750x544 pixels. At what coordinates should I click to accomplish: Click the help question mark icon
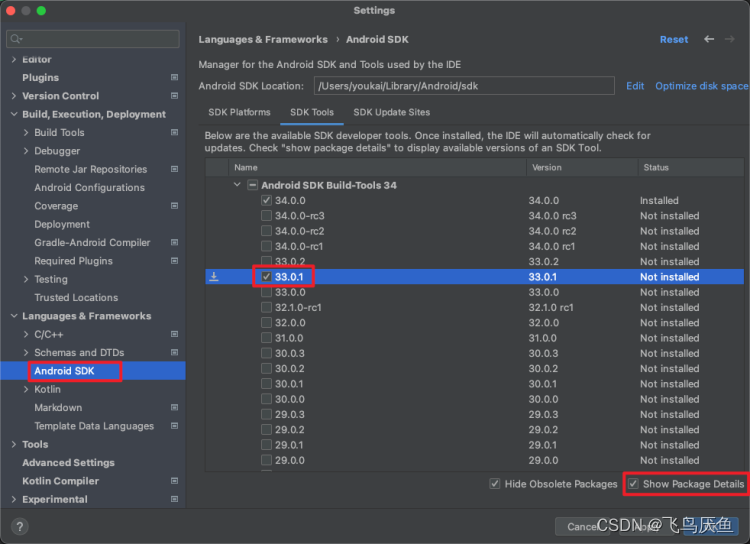point(20,527)
